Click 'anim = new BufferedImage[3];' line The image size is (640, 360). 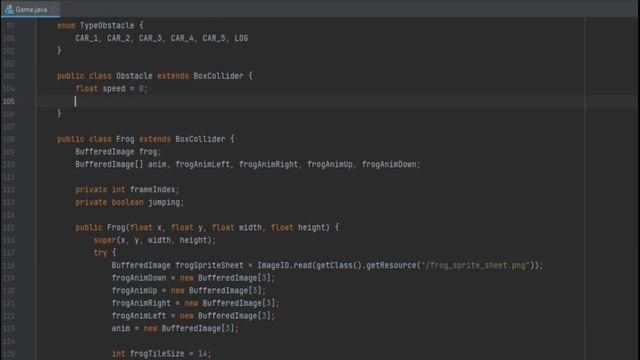pos(175,329)
